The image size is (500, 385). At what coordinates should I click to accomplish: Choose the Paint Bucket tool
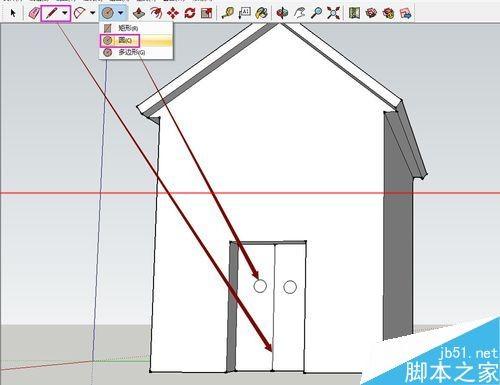coord(261,13)
